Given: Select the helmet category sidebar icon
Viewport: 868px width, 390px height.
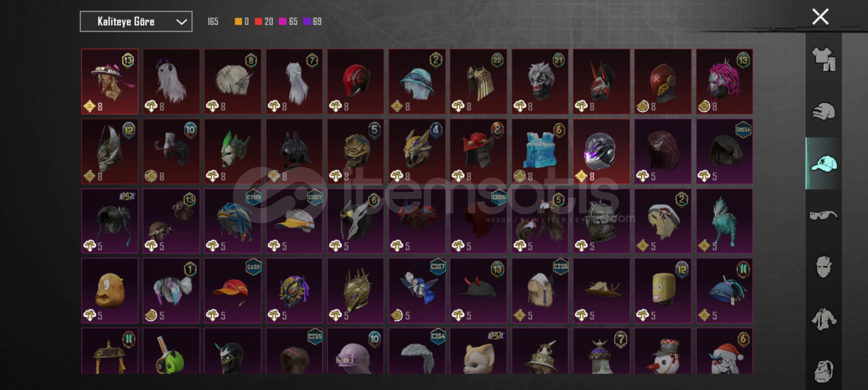Looking at the screenshot, I should click(x=824, y=111).
